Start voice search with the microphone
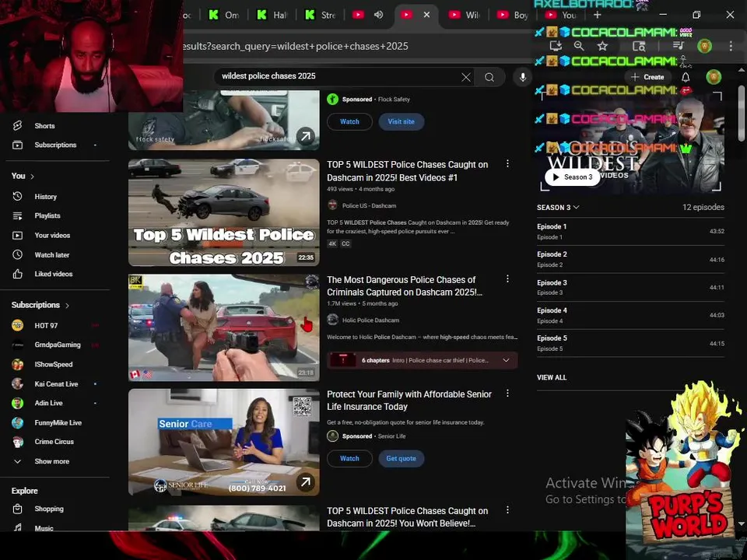The height and width of the screenshot is (560, 747). tap(523, 77)
